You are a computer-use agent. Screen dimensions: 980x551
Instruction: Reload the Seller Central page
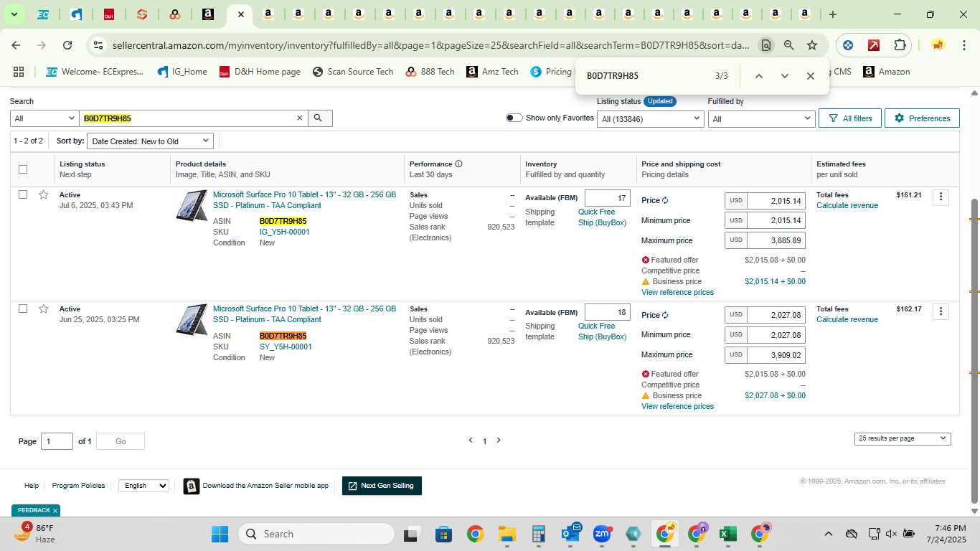[67, 45]
